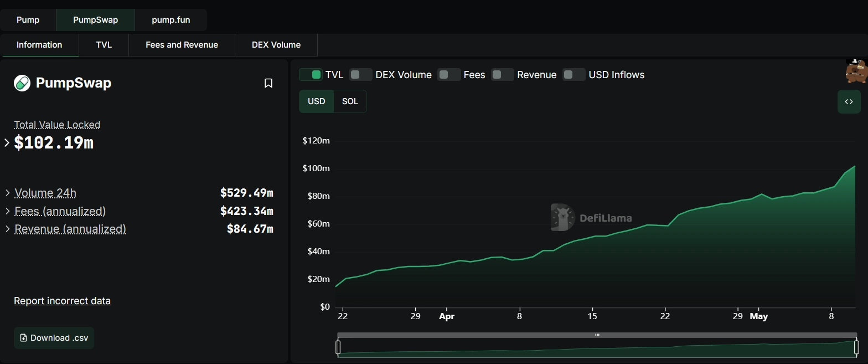Viewport: 868px width, 364px height.
Task: Click the Fees (annualized) label
Action: click(60, 211)
